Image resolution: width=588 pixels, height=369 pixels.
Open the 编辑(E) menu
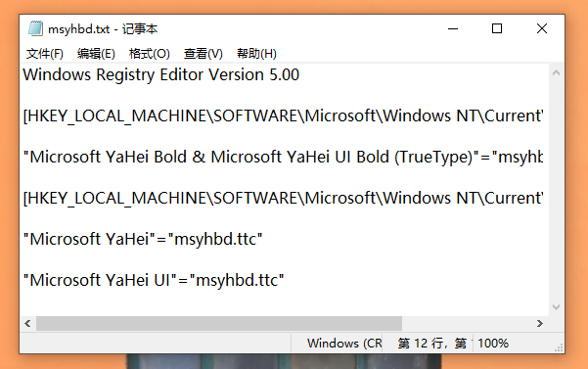point(96,54)
